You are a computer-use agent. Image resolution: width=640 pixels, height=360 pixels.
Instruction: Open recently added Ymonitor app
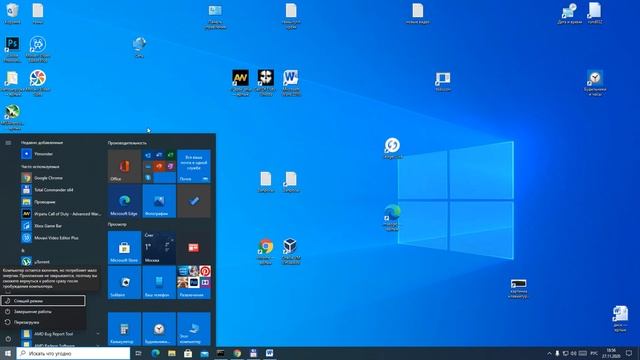coord(61,154)
